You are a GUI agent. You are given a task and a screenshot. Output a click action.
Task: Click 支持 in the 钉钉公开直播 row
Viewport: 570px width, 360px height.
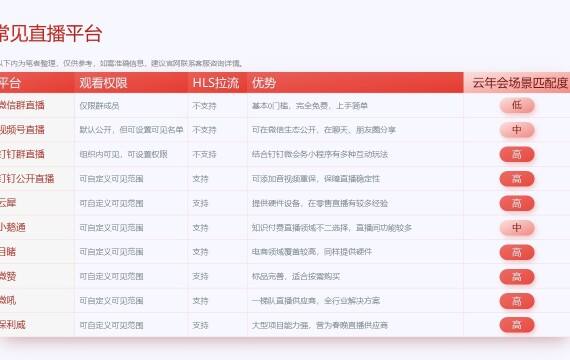(200, 179)
